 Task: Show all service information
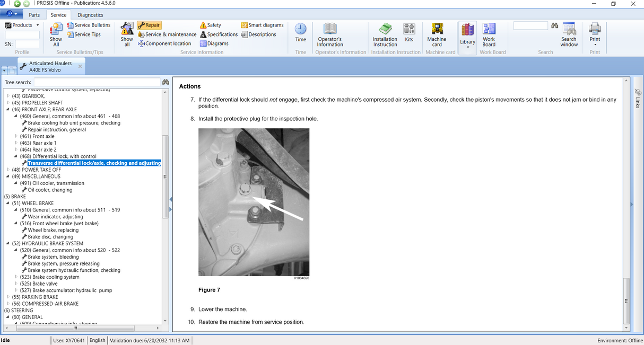coord(127,34)
